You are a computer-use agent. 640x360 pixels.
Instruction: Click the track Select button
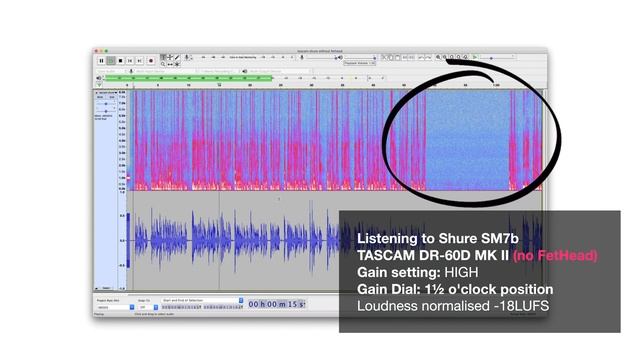(107, 288)
